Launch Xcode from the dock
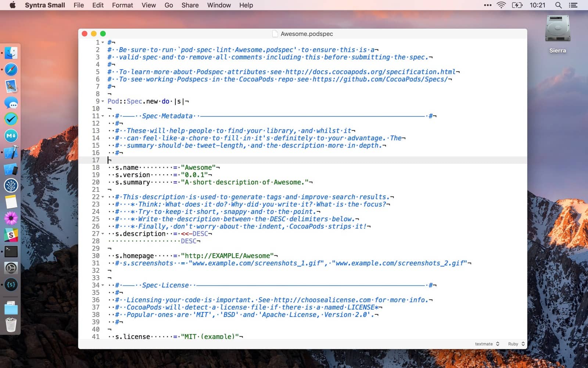588x368 pixels. [11, 152]
